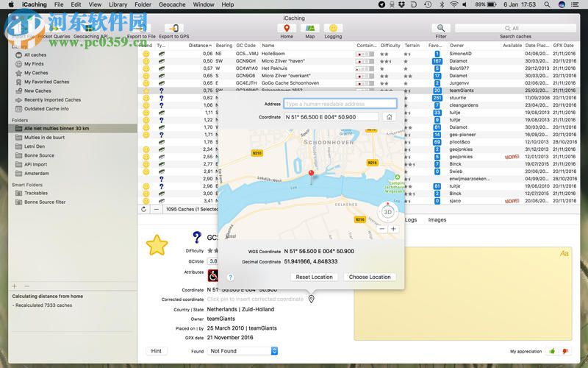Click the Choose Location button
Screen dimensions: 588x368
pyautogui.click(x=370, y=277)
